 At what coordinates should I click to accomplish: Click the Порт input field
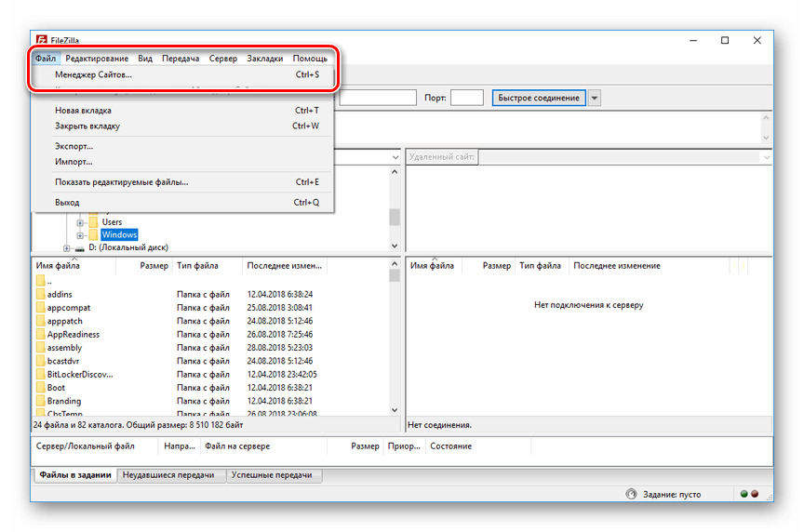466,98
